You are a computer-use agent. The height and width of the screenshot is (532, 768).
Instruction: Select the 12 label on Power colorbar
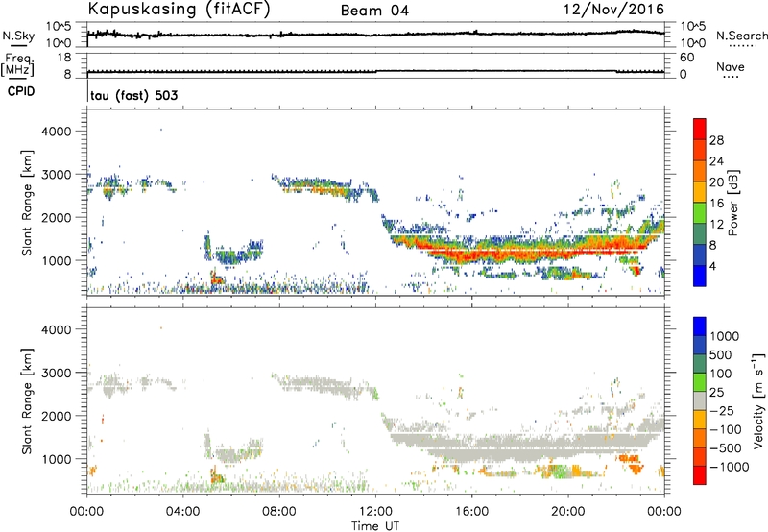716,225
